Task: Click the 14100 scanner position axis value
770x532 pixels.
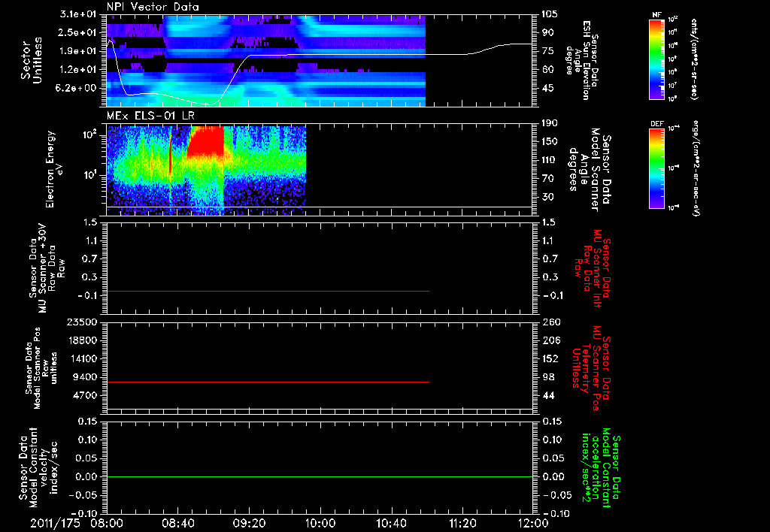Action: coord(81,358)
